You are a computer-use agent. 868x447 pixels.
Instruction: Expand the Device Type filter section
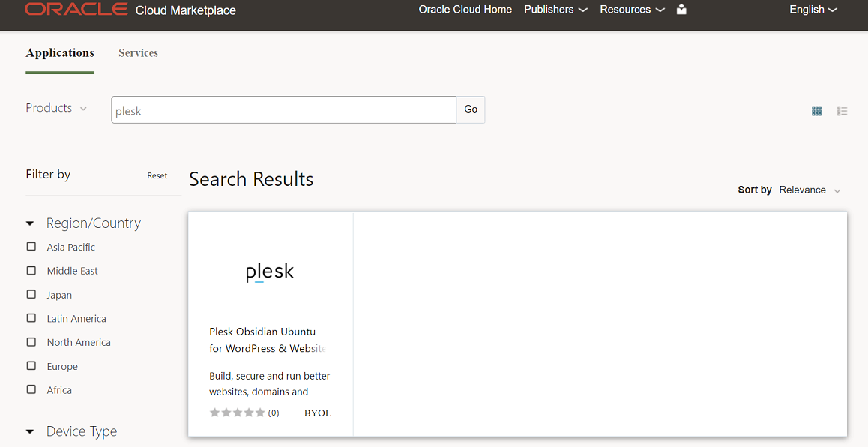(x=29, y=430)
